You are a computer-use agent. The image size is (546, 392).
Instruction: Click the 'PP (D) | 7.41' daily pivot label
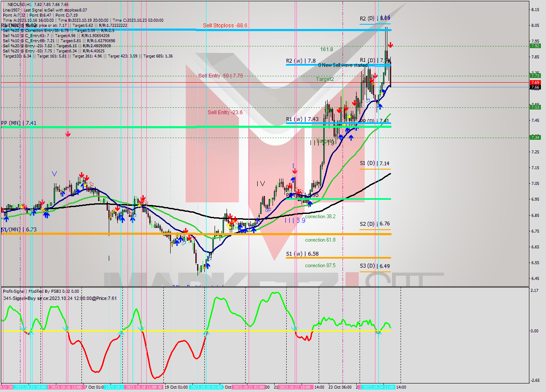(x=375, y=121)
